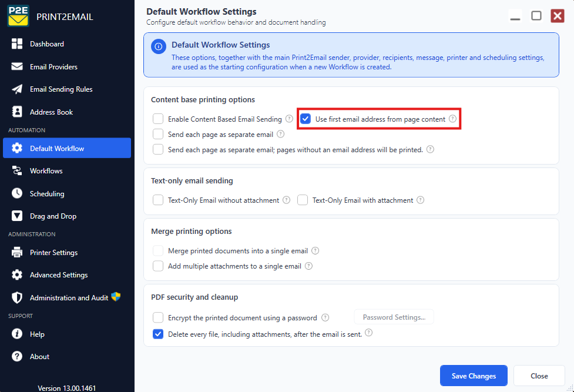Open Email Sending Rules
574x392 pixels.
pos(67,89)
